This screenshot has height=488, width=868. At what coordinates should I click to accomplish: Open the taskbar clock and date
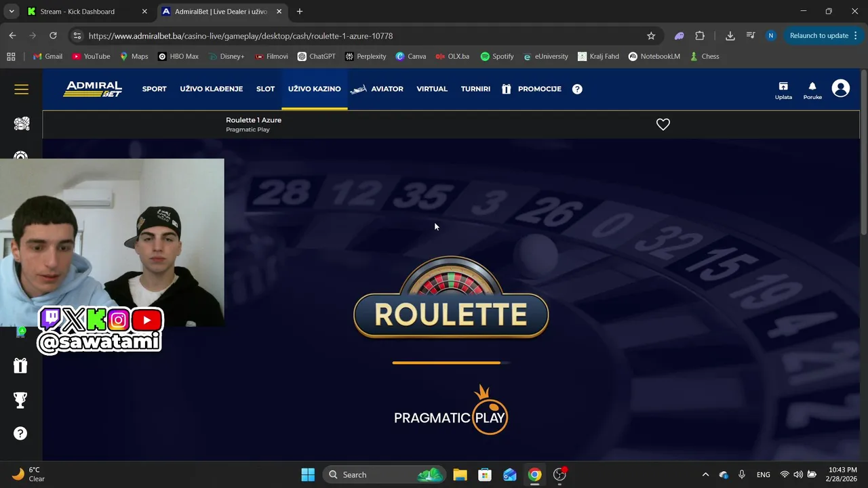[843, 474]
